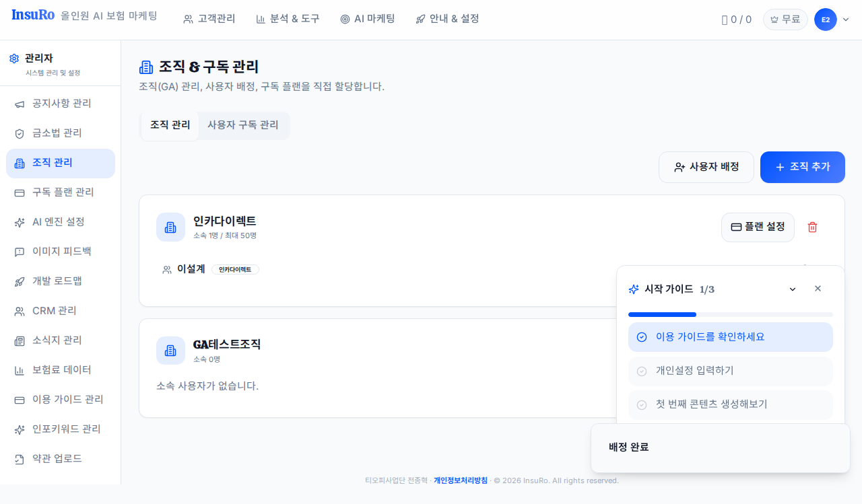The height and width of the screenshot is (504, 862).
Task: Delete the 인카다이렉트 organization via trash icon
Action: tap(812, 227)
